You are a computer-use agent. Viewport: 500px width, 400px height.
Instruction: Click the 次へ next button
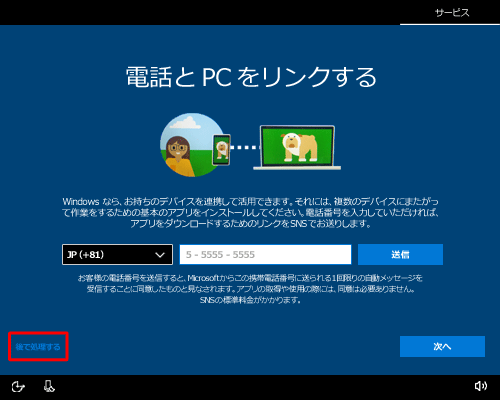click(442, 347)
